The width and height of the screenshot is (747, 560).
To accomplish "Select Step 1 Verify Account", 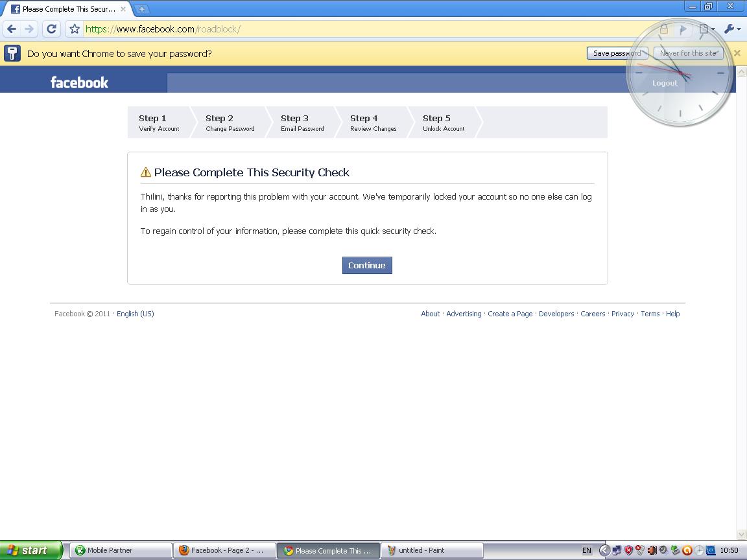I will 159,122.
